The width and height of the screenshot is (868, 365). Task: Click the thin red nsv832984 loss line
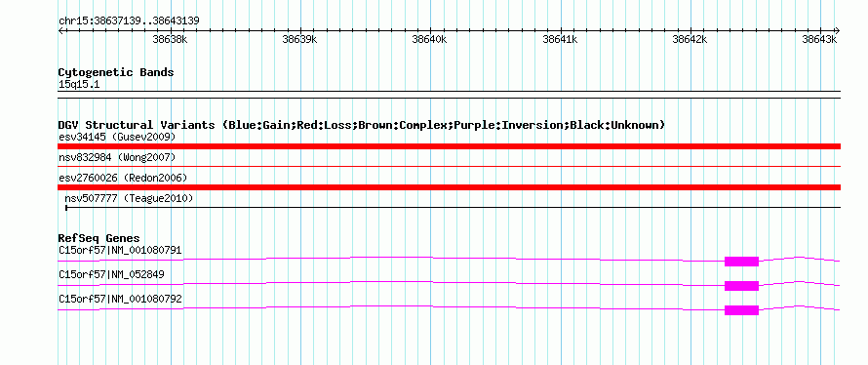[449, 166]
